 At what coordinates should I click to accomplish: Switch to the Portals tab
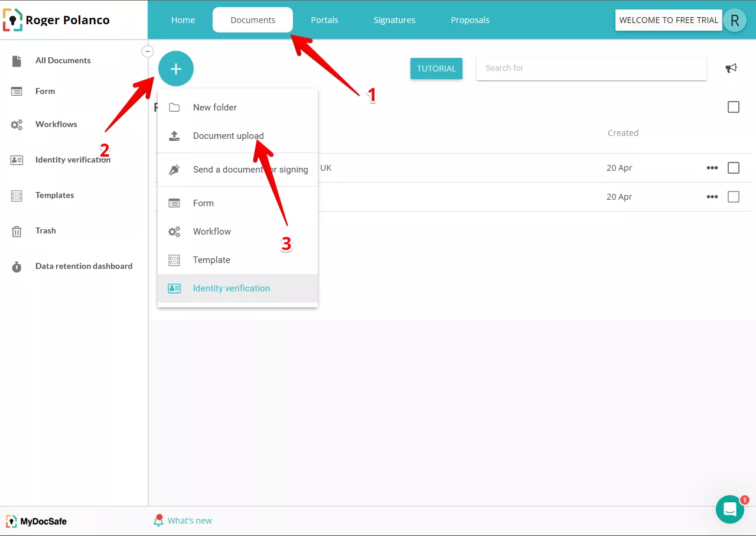324,20
